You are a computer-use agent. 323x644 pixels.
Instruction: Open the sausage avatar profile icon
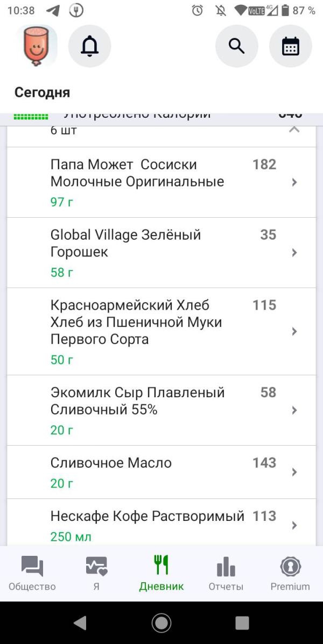[36, 46]
